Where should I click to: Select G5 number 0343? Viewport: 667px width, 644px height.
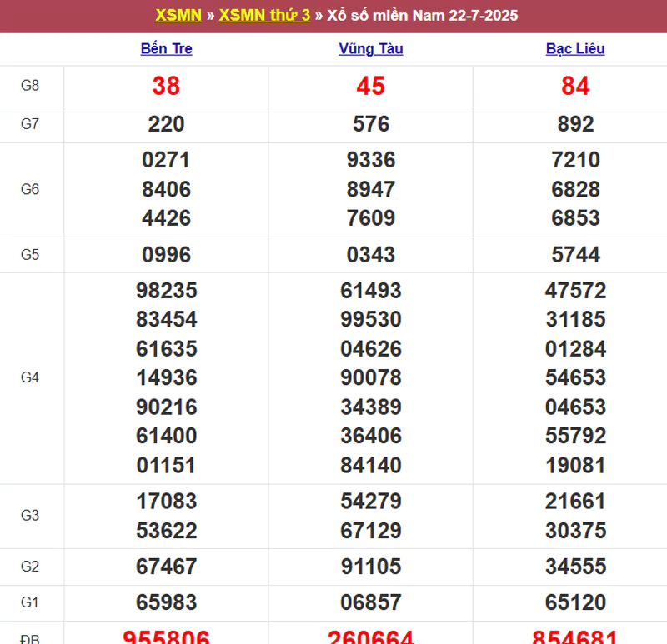[x=371, y=255]
